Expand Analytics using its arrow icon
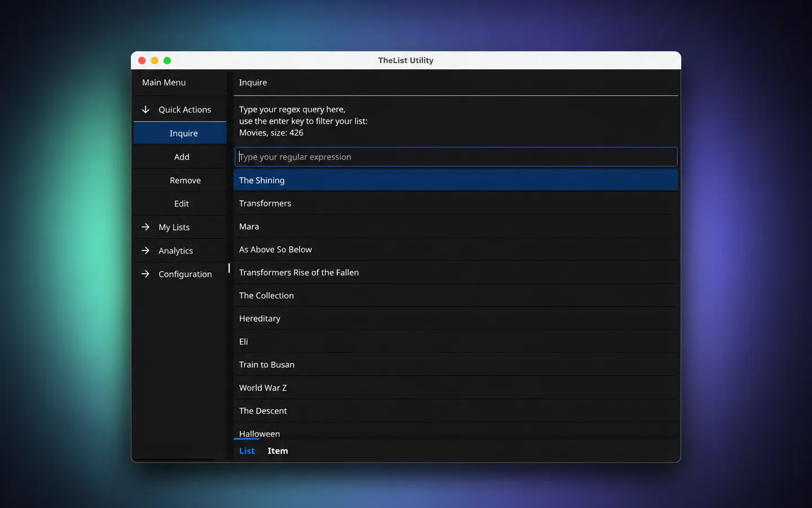This screenshot has height=508, width=812. [145, 251]
